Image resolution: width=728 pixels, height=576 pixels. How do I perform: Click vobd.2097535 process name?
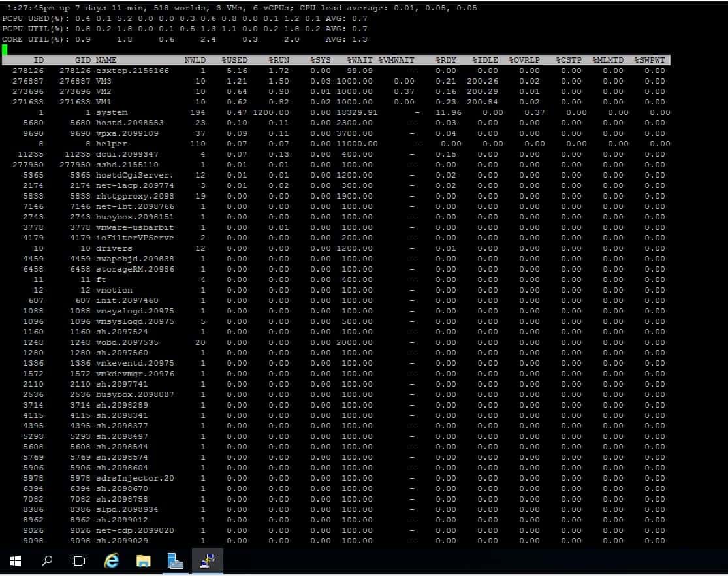pyautogui.click(x=127, y=342)
